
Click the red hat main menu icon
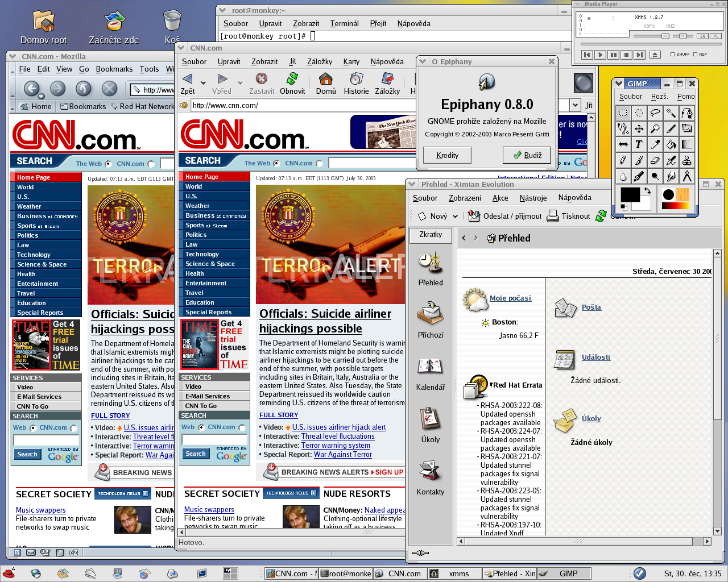tap(8, 573)
